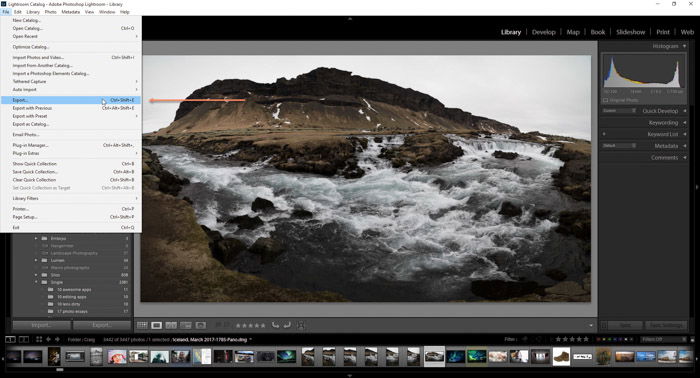This screenshot has width=700, height=378.
Task: Select the hiking boot thumbnail in filmstrip
Action: coord(561,357)
